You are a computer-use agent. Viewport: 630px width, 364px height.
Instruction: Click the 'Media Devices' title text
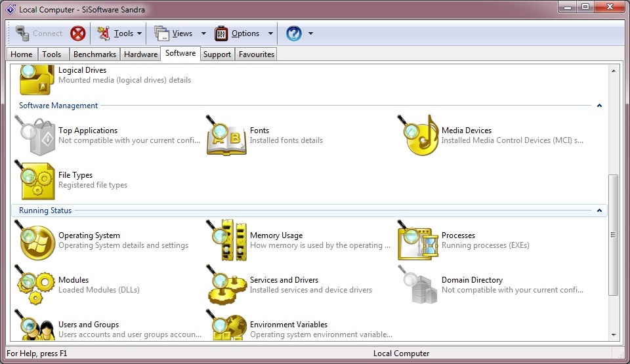coord(467,130)
